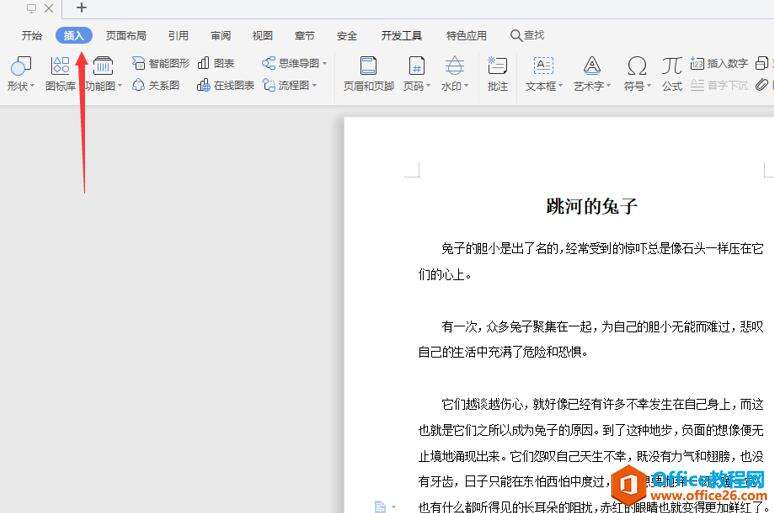Click the attachment paperclip icon in ribbon

pyautogui.click(x=762, y=85)
